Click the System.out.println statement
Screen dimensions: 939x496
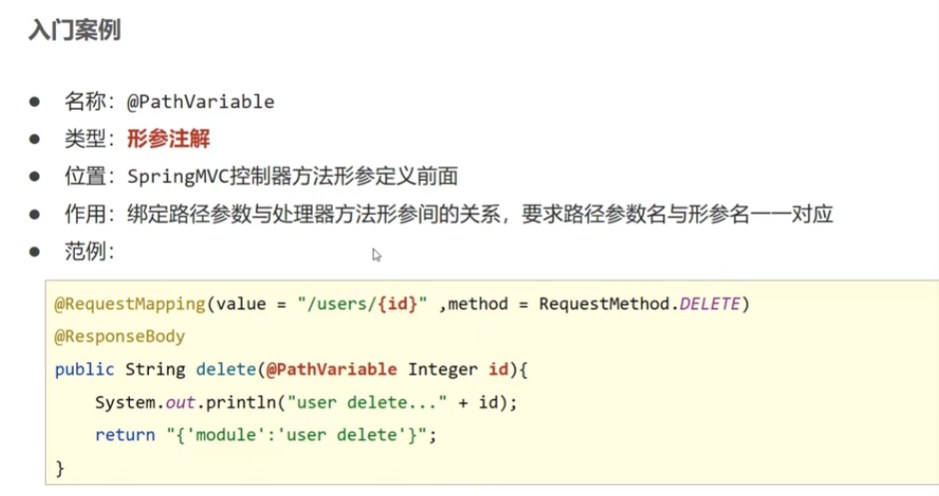(300, 403)
